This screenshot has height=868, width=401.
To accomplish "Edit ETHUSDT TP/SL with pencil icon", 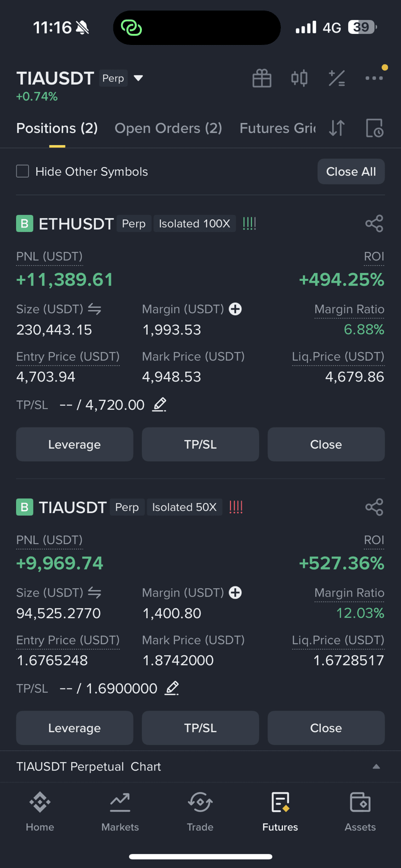I will pos(159,404).
